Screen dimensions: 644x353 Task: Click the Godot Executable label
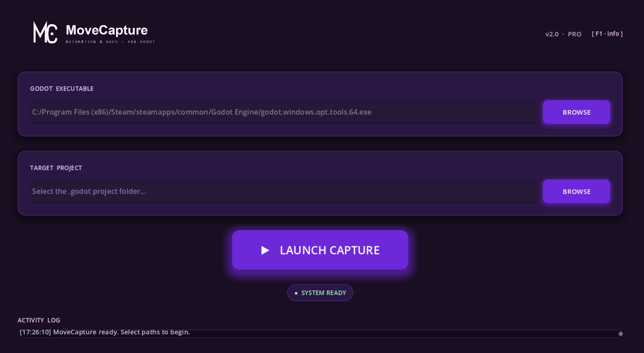point(62,89)
